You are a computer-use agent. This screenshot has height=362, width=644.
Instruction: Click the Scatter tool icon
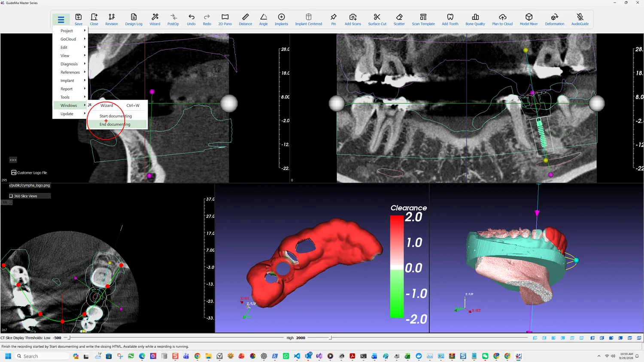pyautogui.click(x=399, y=19)
